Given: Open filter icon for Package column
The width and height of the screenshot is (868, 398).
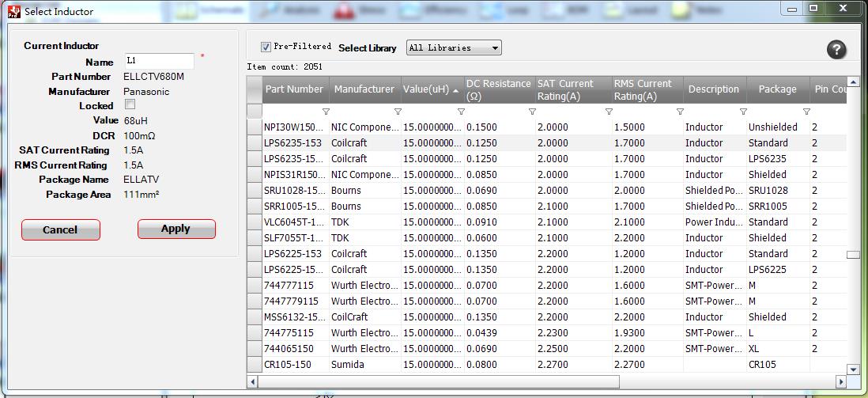Looking at the screenshot, I should click(806, 112).
